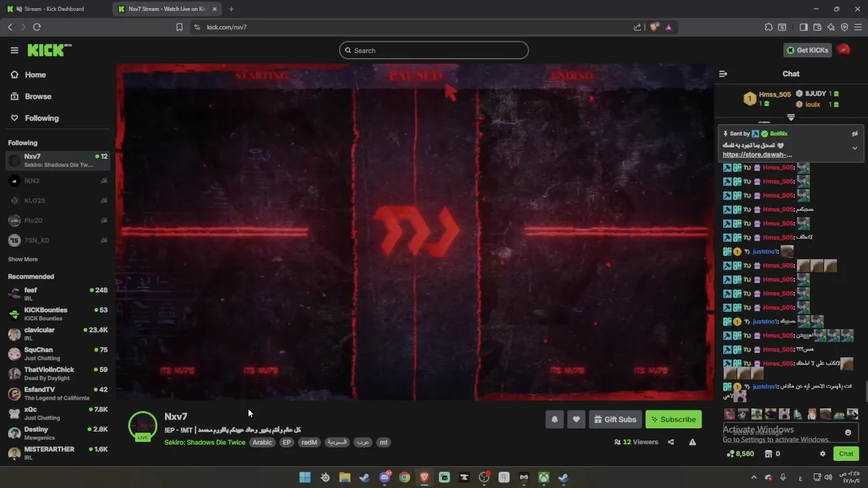Open the Sekiro: Shadows Die Twice category link
Screen dimensions: 868x488
[x=205, y=443]
